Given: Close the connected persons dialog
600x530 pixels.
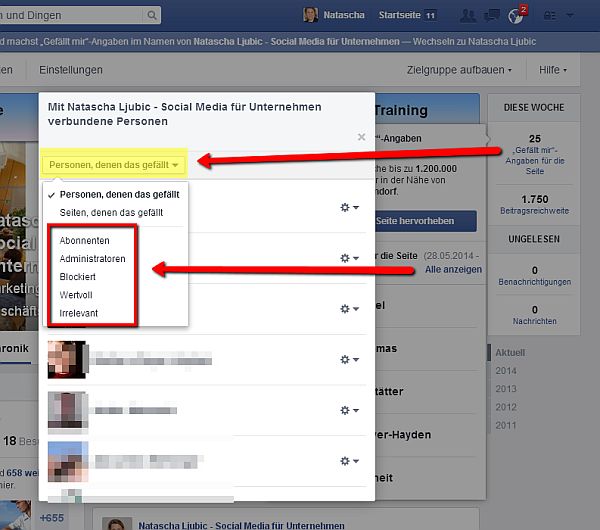Looking at the screenshot, I should click(361, 137).
